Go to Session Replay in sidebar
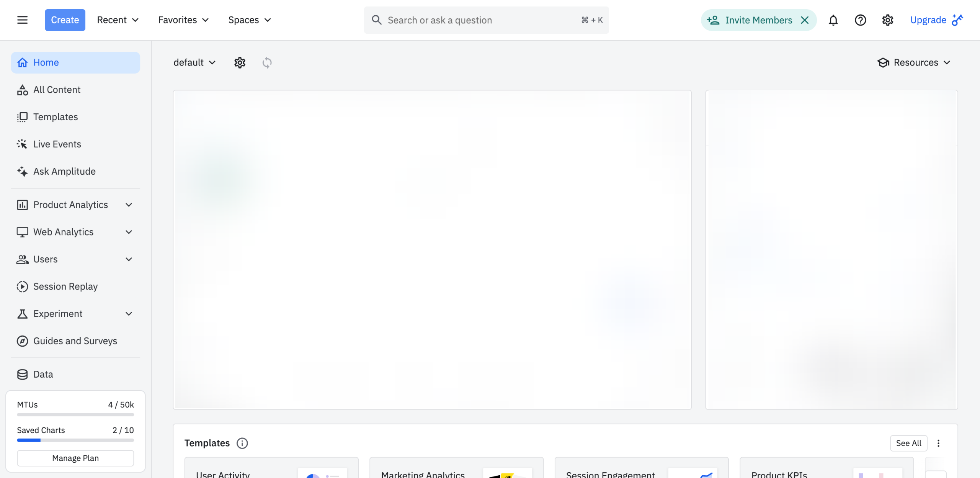Image resolution: width=980 pixels, height=478 pixels. (x=65, y=286)
